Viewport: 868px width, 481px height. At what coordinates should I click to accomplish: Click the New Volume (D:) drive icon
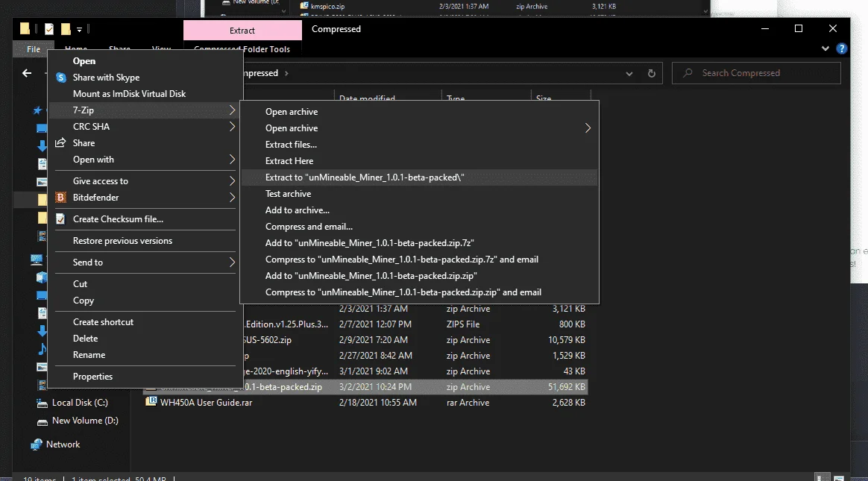42,422
